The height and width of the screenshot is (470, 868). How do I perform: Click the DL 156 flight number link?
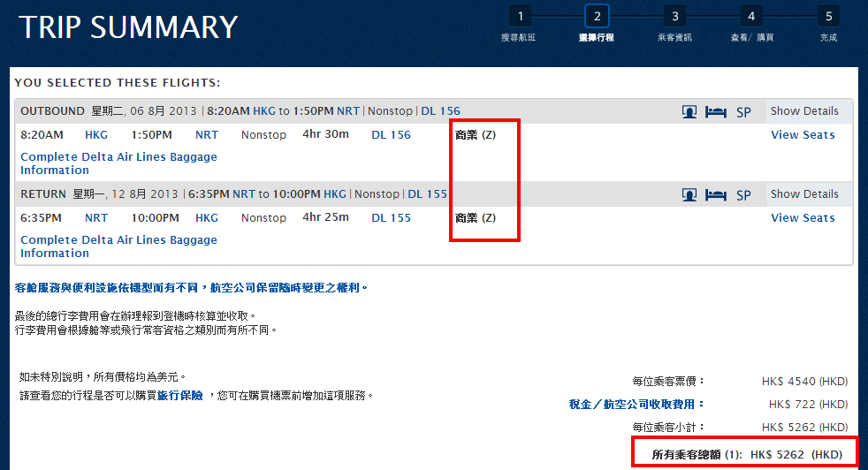(x=391, y=135)
